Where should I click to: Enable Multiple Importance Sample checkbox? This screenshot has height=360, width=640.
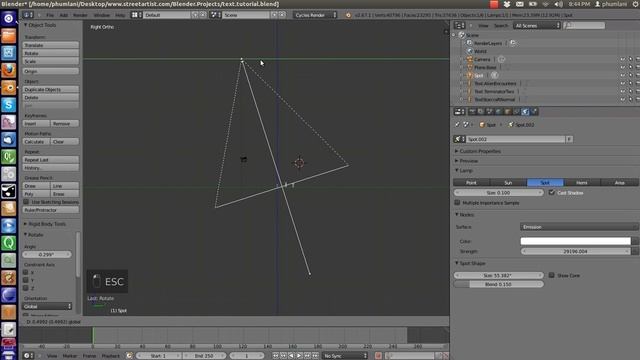click(x=457, y=202)
